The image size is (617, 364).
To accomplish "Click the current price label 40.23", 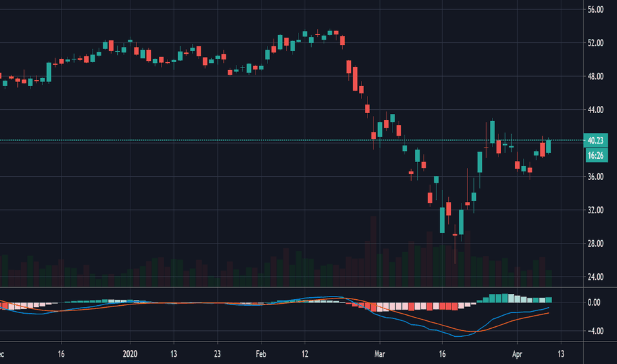I will coord(595,140).
